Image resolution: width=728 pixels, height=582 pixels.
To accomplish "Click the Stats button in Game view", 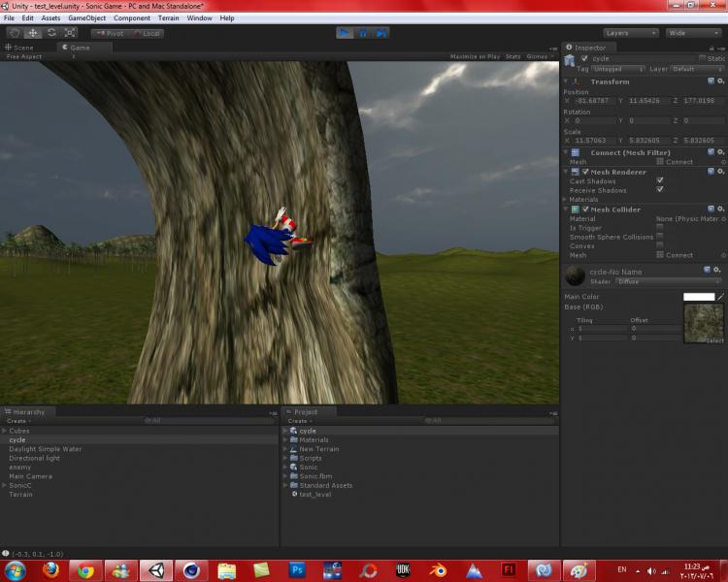I will click(x=513, y=56).
